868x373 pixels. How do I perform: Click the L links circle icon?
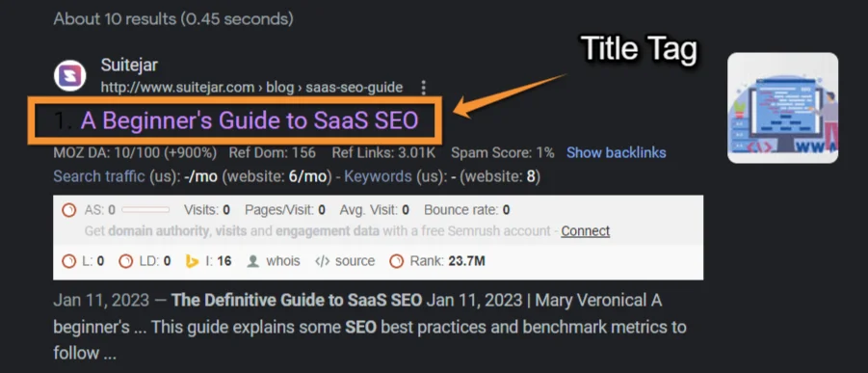coord(69,260)
